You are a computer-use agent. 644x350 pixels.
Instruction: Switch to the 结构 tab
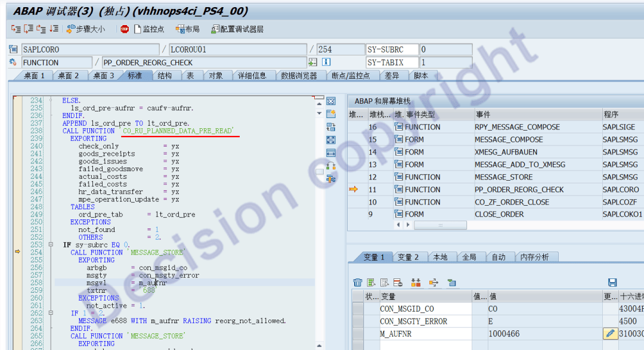(x=165, y=76)
